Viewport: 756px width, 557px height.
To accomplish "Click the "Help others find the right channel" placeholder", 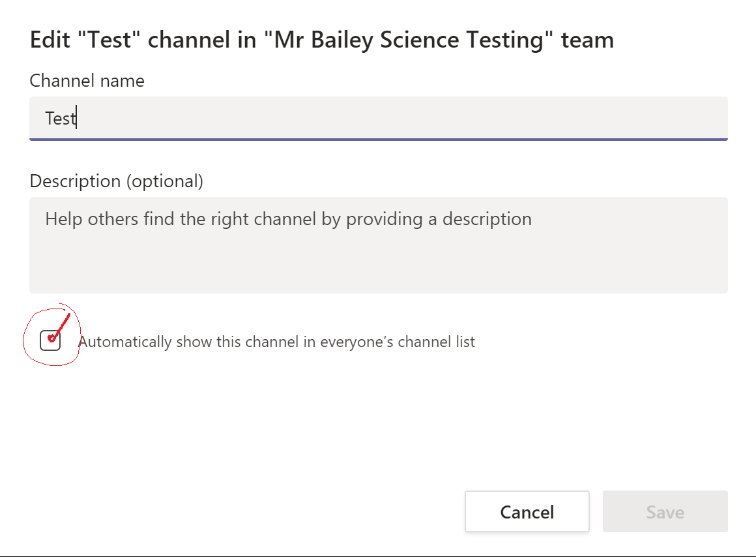I will [x=288, y=219].
